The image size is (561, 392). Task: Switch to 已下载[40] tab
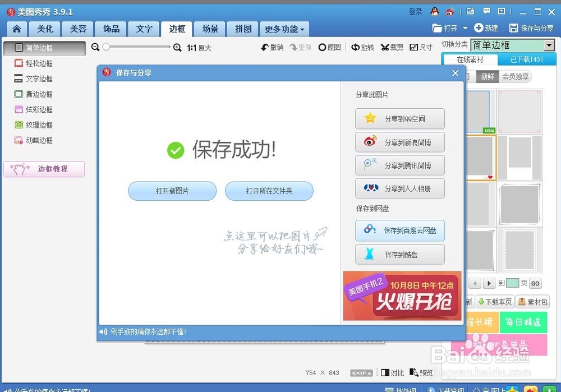coord(526,59)
